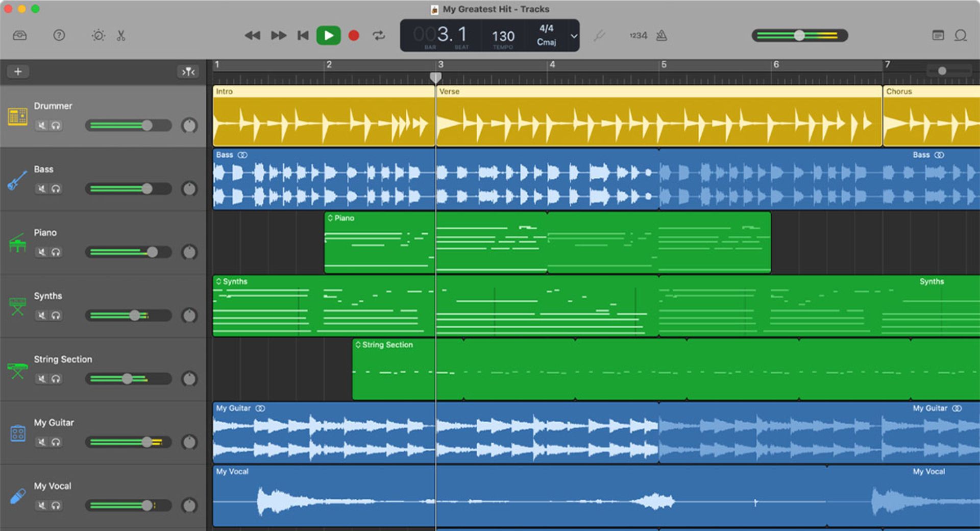Open the Loop Browser icon

(x=961, y=35)
